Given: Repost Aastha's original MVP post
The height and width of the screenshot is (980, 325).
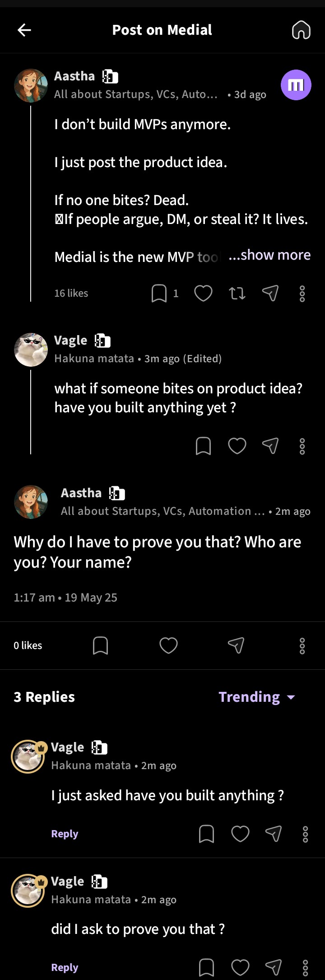Looking at the screenshot, I should click(237, 294).
